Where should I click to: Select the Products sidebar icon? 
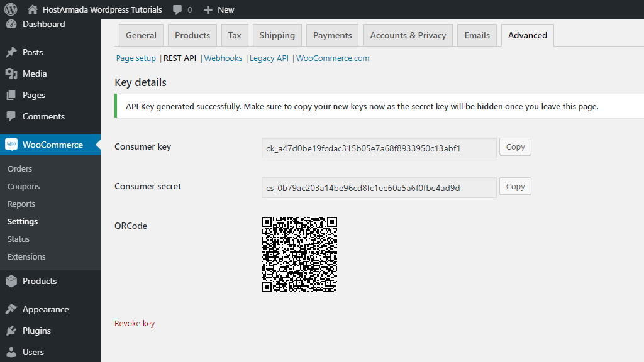click(12, 281)
